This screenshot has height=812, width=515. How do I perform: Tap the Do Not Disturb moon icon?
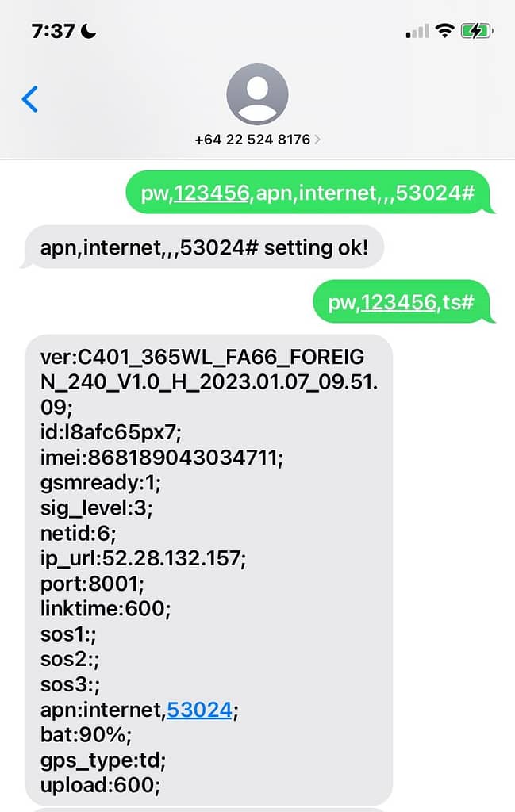pos(88,32)
